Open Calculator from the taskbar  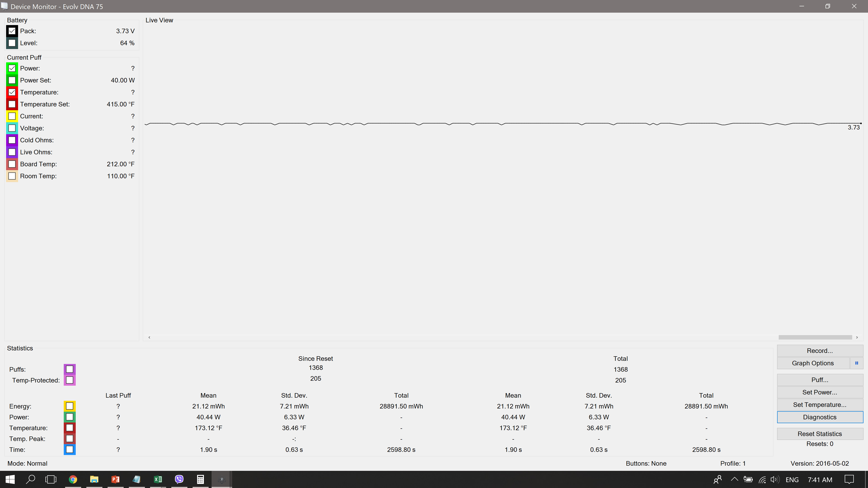click(x=200, y=479)
